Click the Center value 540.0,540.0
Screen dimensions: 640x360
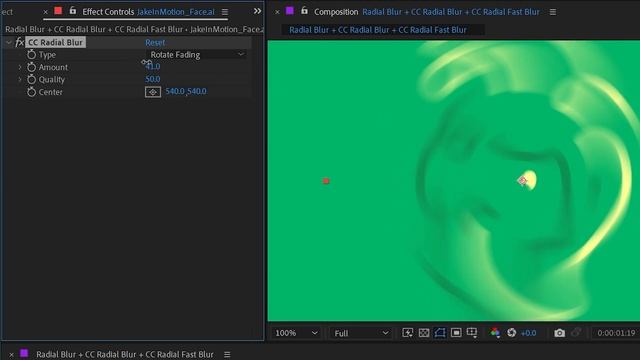pyautogui.click(x=186, y=91)
